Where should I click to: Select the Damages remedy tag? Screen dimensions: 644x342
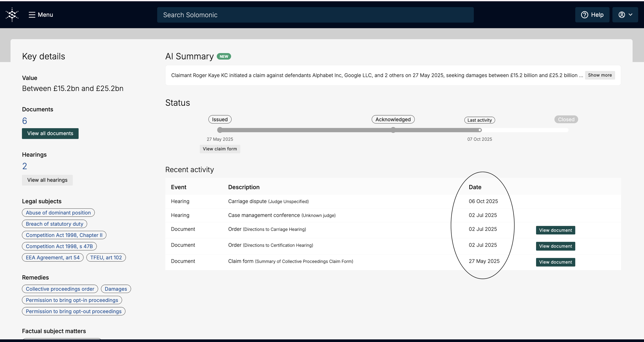pos(116,289)
